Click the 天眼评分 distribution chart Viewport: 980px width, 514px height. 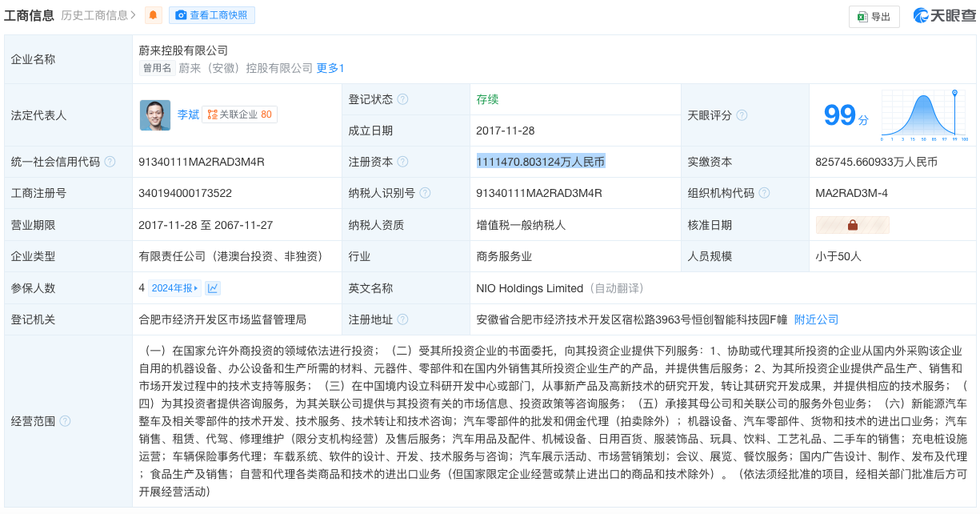[924, 115]
